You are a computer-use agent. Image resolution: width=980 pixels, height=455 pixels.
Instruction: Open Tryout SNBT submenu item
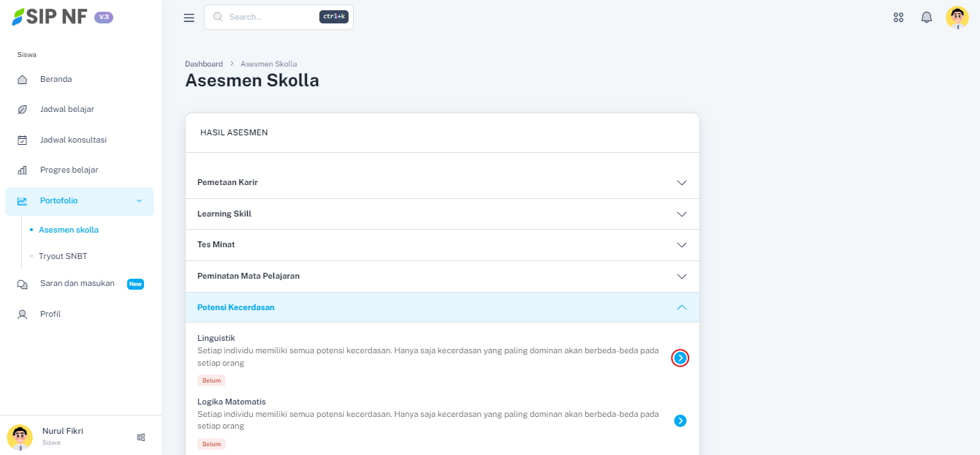point(63,256)
